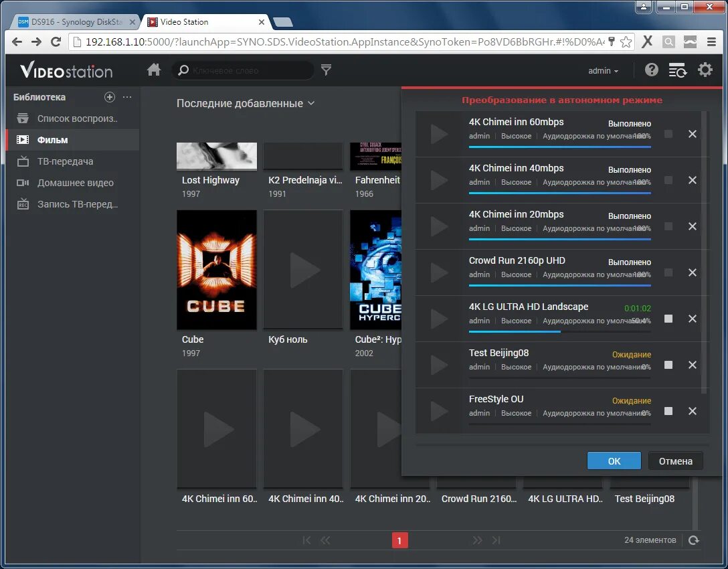Open K2 Predelnaja vi... title
This screenshot has height=569, width=728.
305,180
